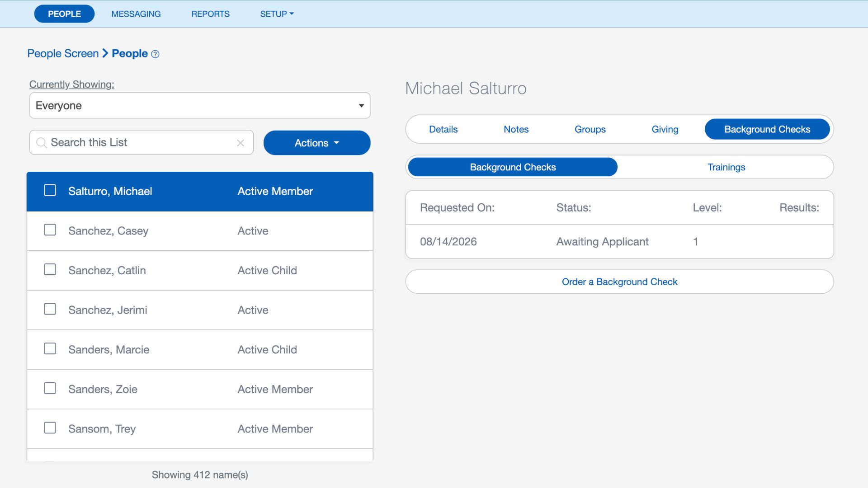The height and width of the screenshot is (488, 868).
Task: Click Active Child status for Sanchez, Catlin
Action: [x=267, y=271]
